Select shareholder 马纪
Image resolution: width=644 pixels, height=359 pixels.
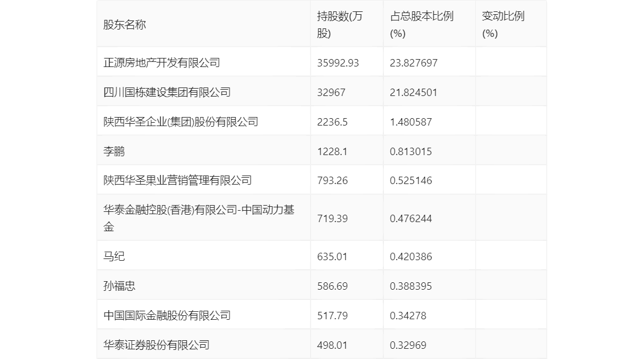click(114, 257)
